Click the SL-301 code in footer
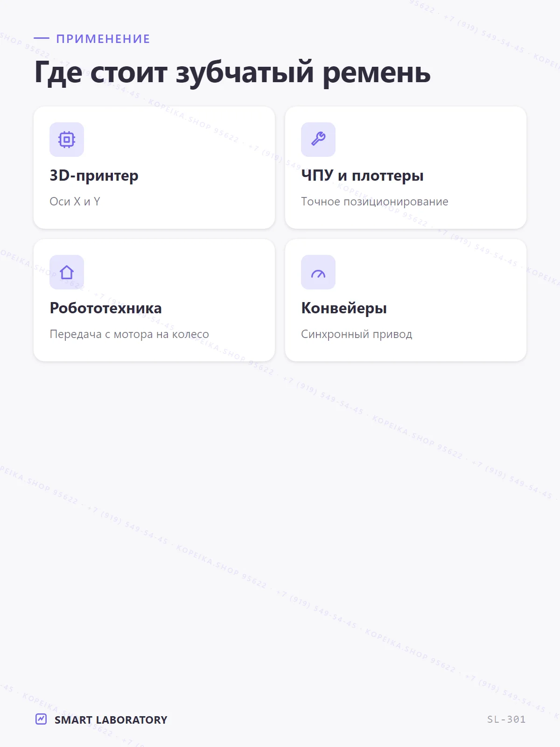 (506, 719)
